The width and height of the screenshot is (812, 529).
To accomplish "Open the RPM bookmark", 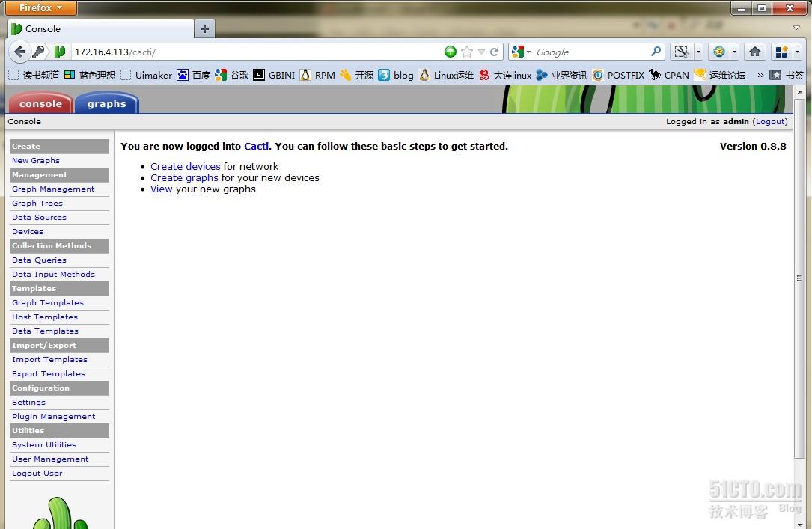I will [317, 75].
